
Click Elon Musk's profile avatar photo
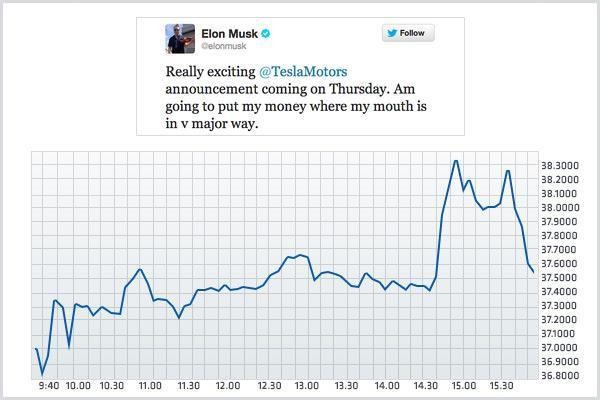point(179,39)
